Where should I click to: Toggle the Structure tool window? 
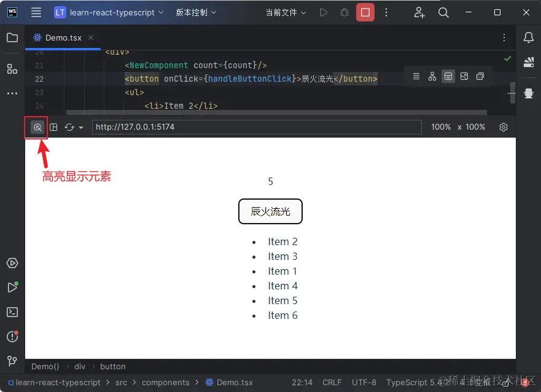(x=12, y=69)
